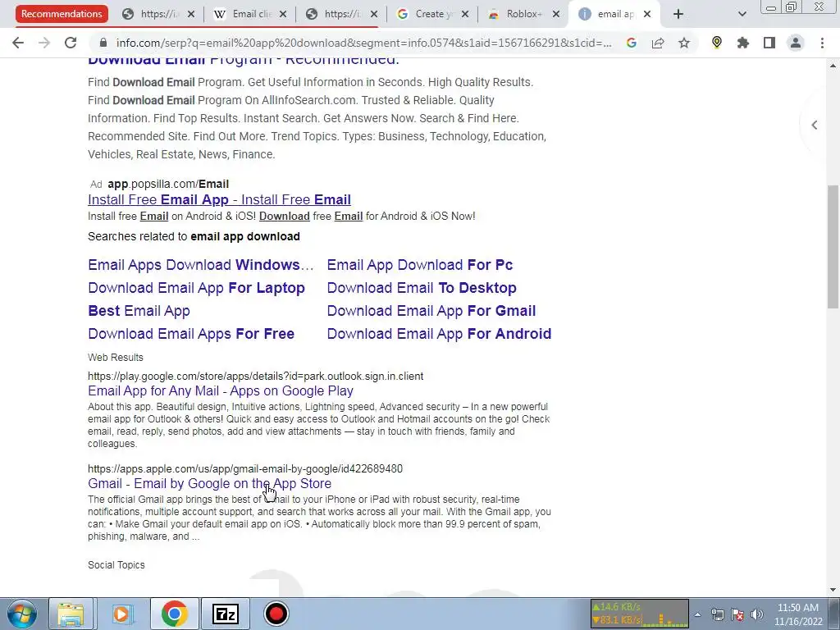Open Email App Download For Pc link
This screenshot has width=840, height=630.
[419, 265]
